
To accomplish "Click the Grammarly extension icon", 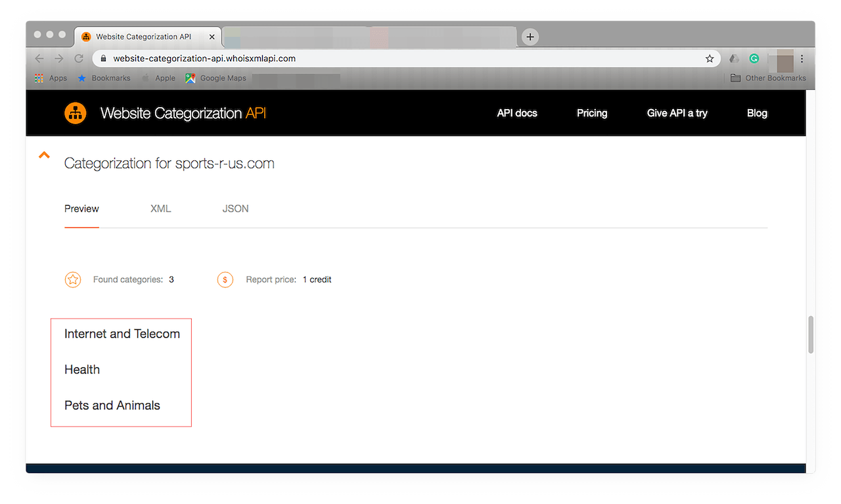I will tap(754, 58).
